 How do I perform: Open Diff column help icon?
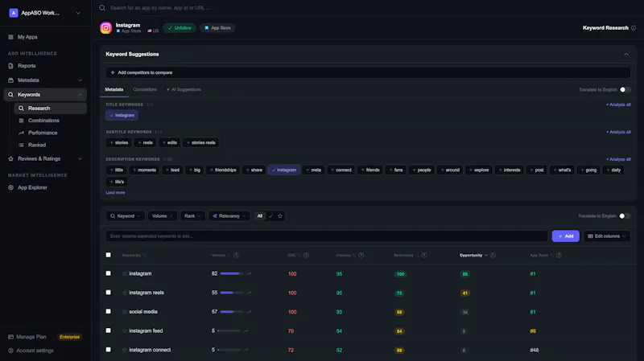tap(307, 255)
